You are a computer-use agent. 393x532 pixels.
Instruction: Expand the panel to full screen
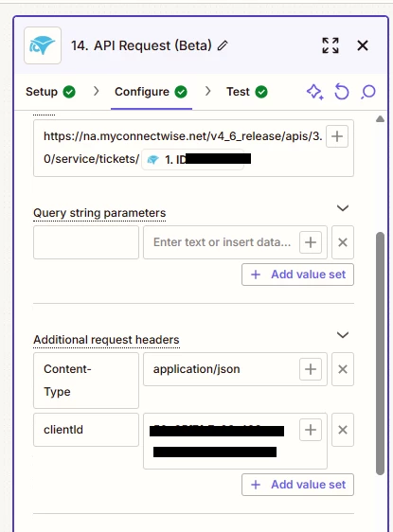[x=330, y=45]
